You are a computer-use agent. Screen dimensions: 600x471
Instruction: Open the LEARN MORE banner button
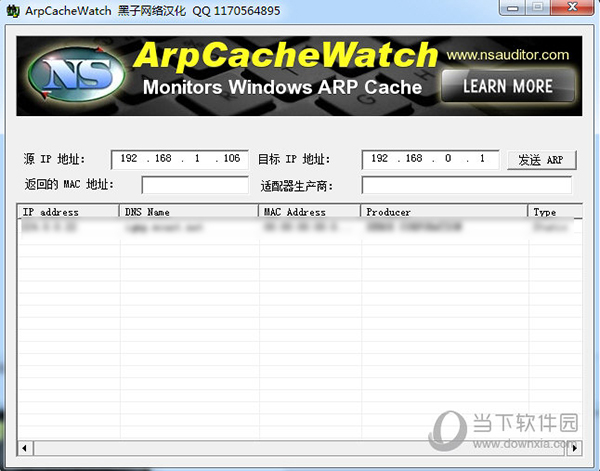[x=508, y=86]
